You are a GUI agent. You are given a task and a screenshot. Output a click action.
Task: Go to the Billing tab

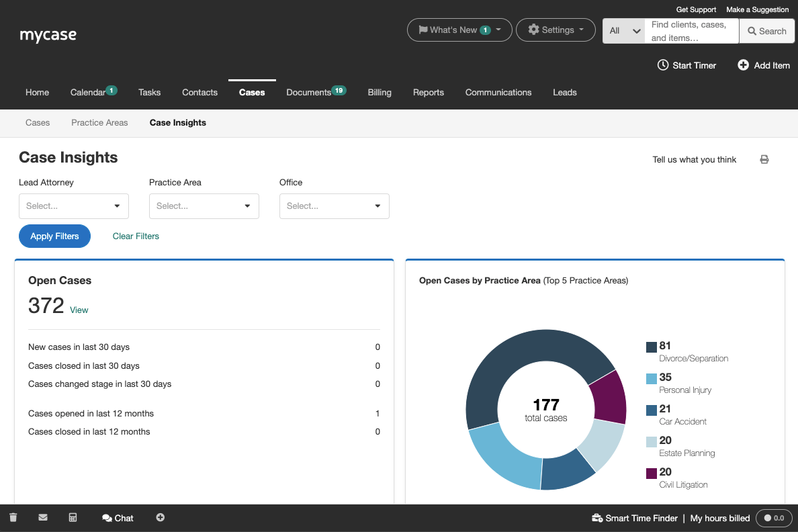(x=380, y=93)
